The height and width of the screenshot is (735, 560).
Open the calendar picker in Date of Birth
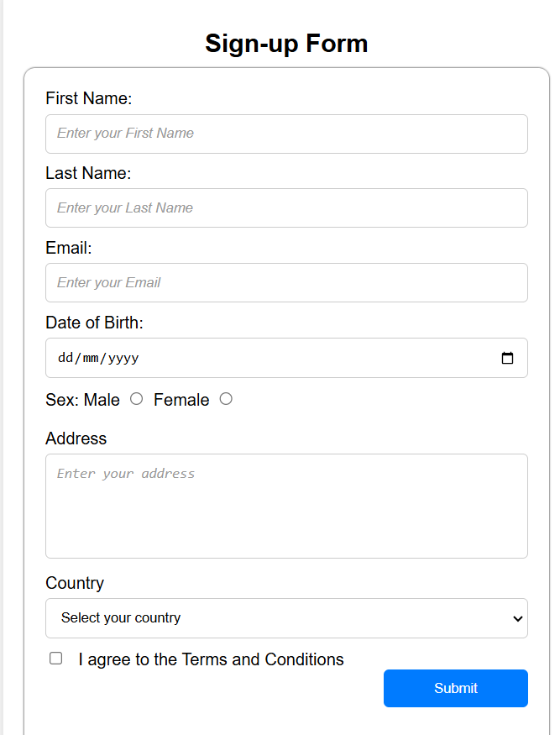(507, 358)
